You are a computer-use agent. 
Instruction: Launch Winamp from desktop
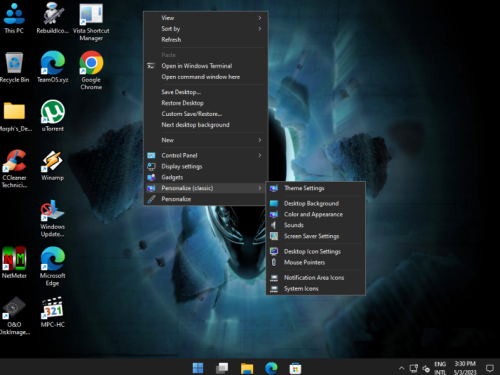click(53, 166)
